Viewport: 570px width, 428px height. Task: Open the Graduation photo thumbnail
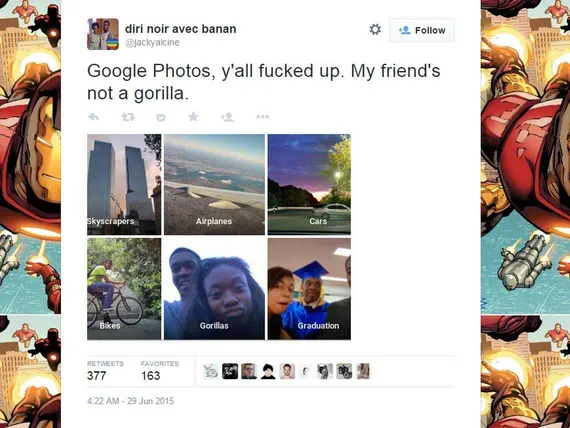[x=309, y=289]
